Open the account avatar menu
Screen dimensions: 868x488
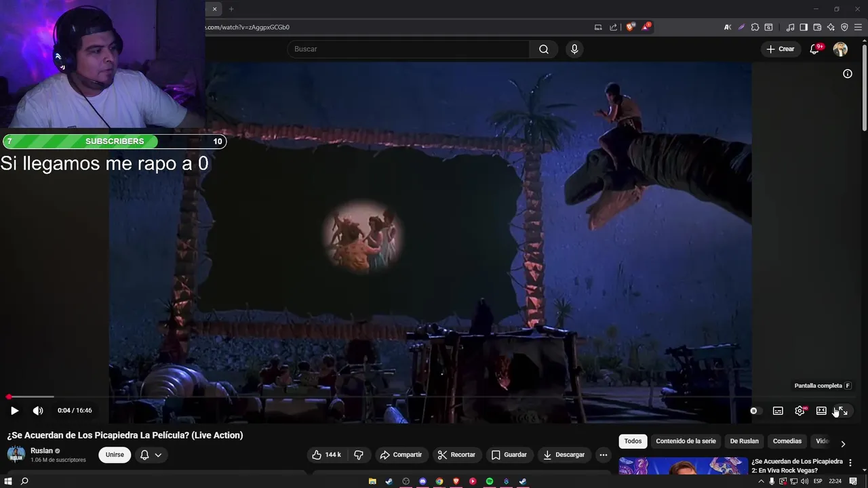pyautogui.click(x=840, y=49)
